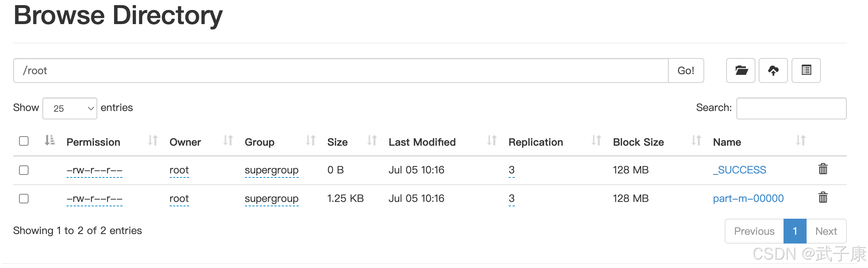Open the _SUCCESS file link
The height and width of the screenshot is (268, 868).
click(739, 170)
